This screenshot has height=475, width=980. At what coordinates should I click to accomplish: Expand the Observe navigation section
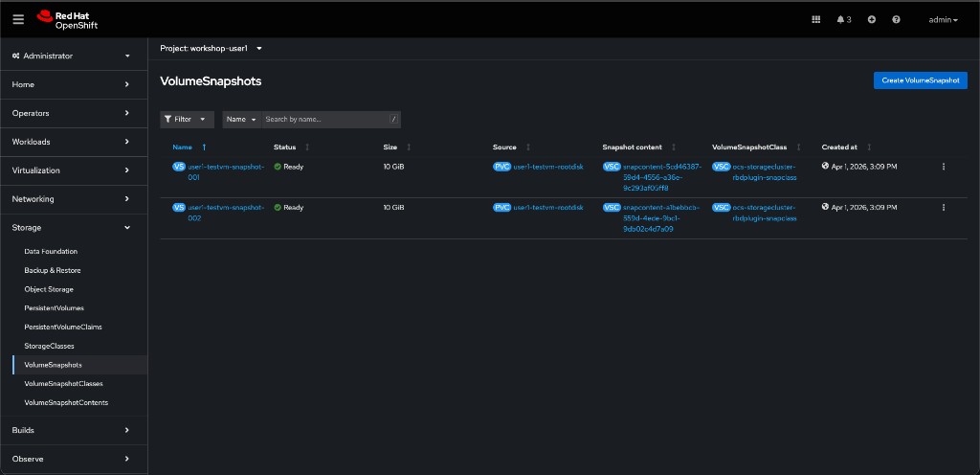click(74, 459)
